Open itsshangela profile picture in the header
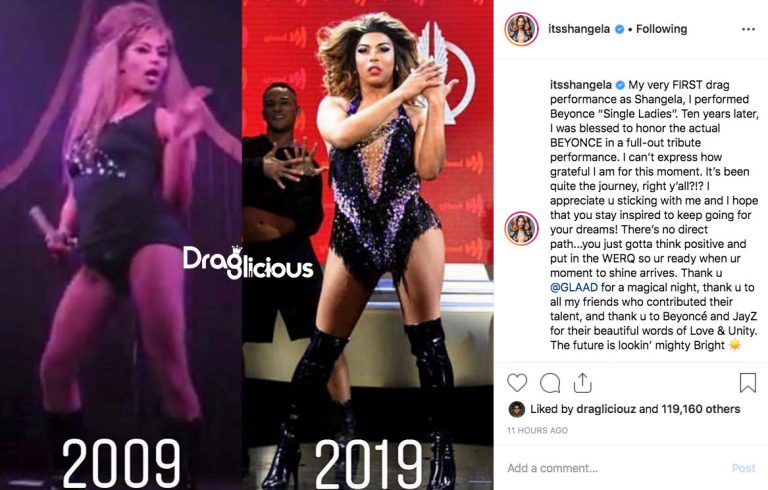The image size is (768, 490). [x=521, y=29]
